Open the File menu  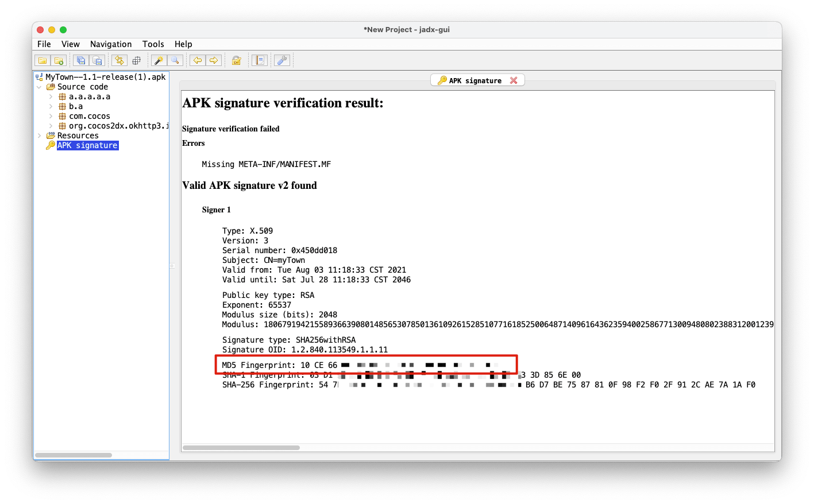pos(44,44)
